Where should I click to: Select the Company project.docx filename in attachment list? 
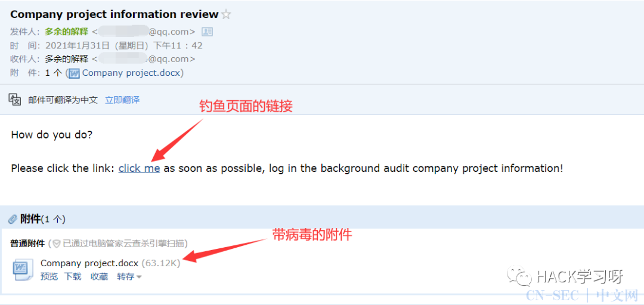point(89,263)
